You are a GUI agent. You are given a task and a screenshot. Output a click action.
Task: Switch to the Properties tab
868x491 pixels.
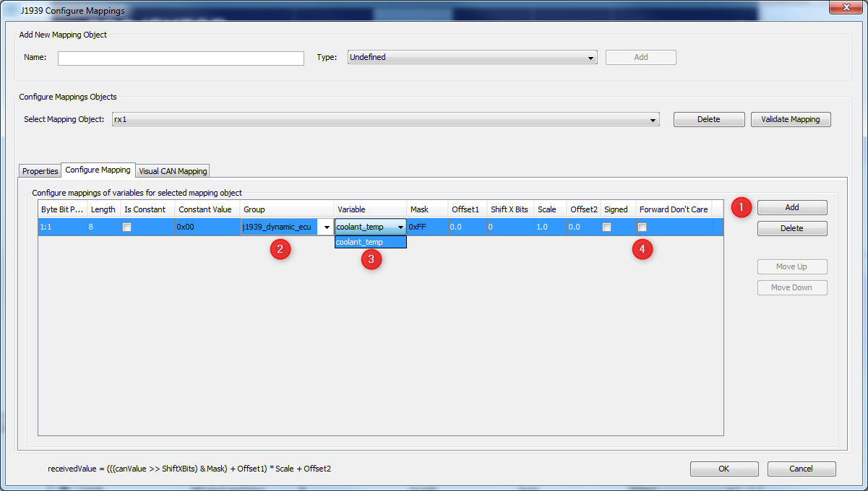pos(39,170)
